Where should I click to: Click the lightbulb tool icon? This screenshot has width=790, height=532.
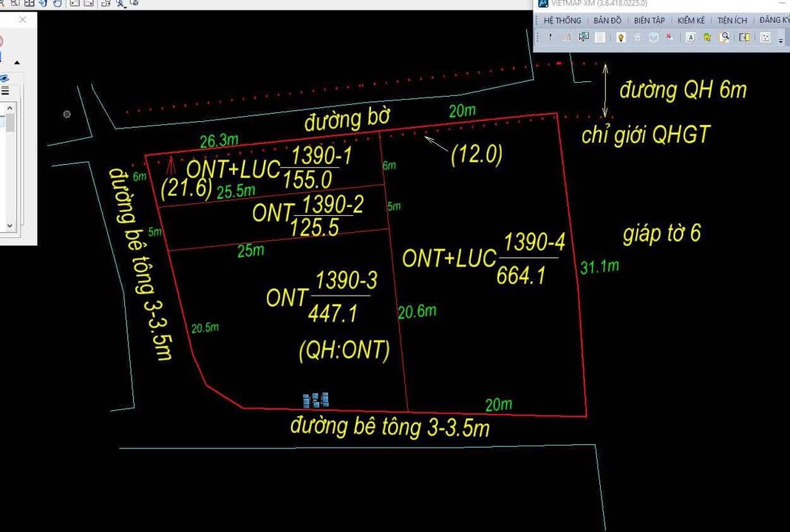[x=621, y=35]
